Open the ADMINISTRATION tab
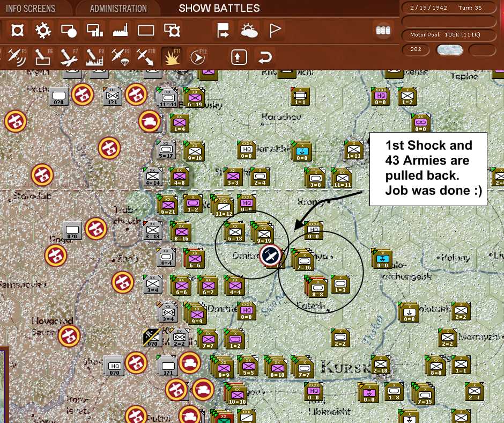This screenshot has height=423, width=504. (118, 9)
